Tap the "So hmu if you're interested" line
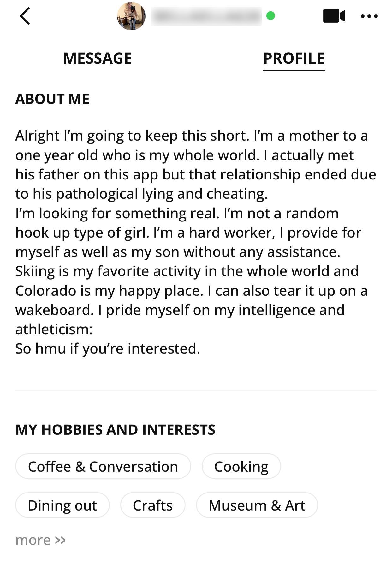Viewport: 392px width, 563px height. [x=108, y=348]
